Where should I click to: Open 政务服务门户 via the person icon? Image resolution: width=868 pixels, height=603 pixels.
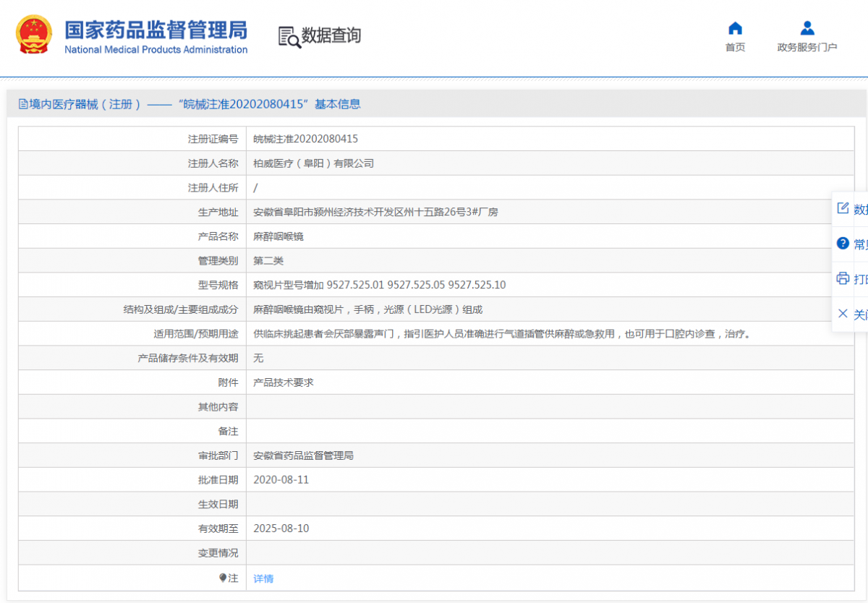click(x=807, y=28)
